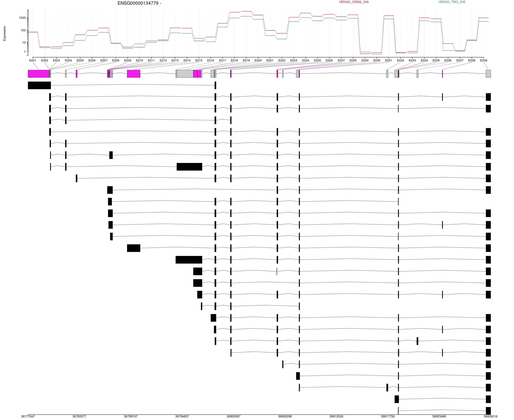Select exon label E026

329,60
